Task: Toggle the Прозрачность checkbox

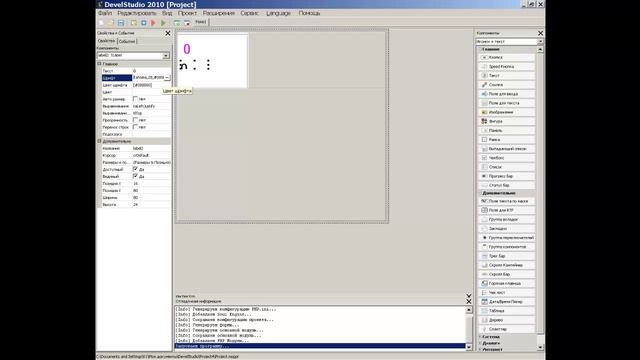Action: pos(135,120)
